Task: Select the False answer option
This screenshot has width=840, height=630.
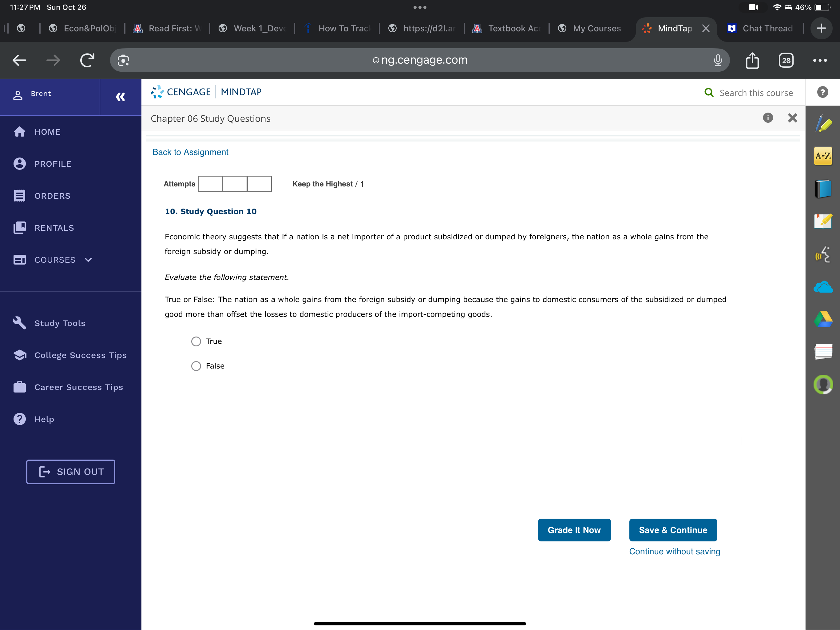Action: (196, 366)
